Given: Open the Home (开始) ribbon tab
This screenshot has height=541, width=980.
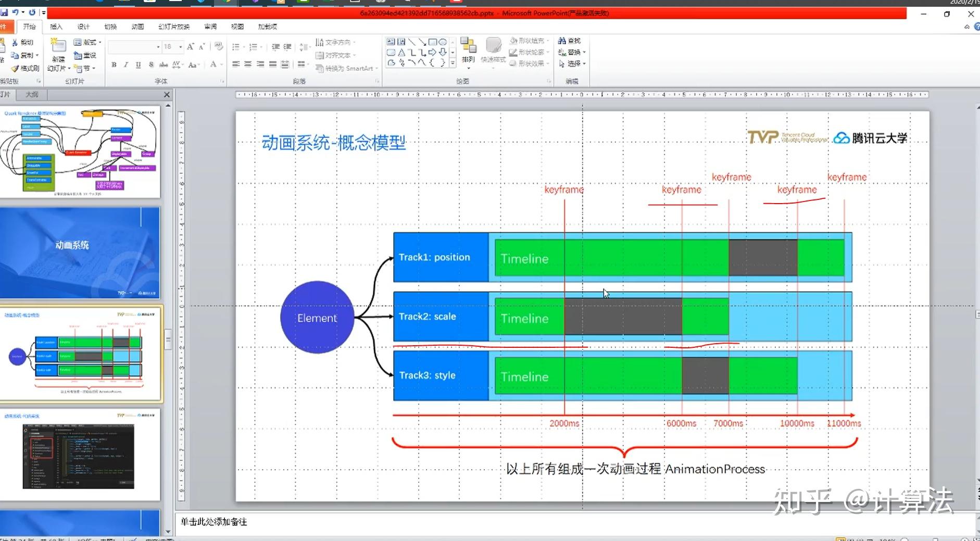Looking at the screenshot, I should (x=29, y=27).
